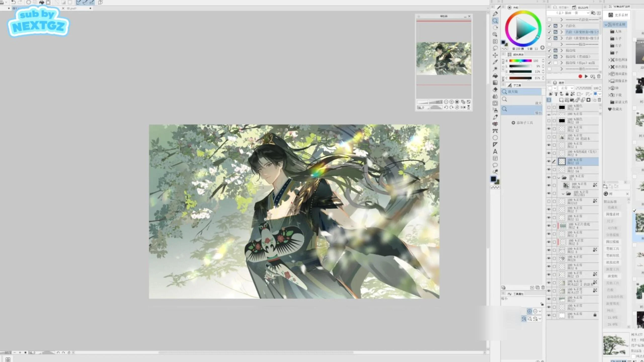This screenshot has width=644, height=362.
Task: Toggle visibility of top 图层 10 layer
Action: 549,107
